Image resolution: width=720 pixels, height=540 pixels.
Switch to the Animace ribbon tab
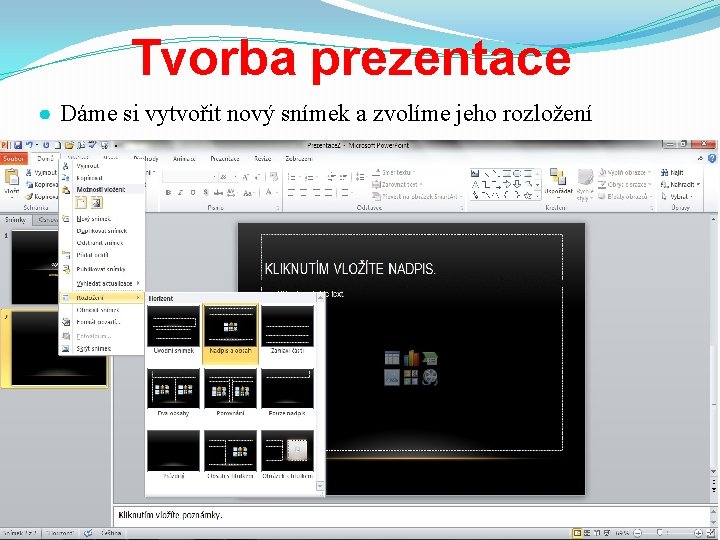[x=184, y=158]
